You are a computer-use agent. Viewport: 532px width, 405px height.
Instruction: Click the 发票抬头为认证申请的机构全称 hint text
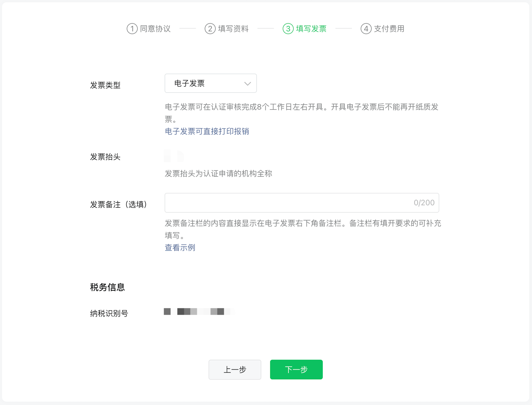(218, 173)
